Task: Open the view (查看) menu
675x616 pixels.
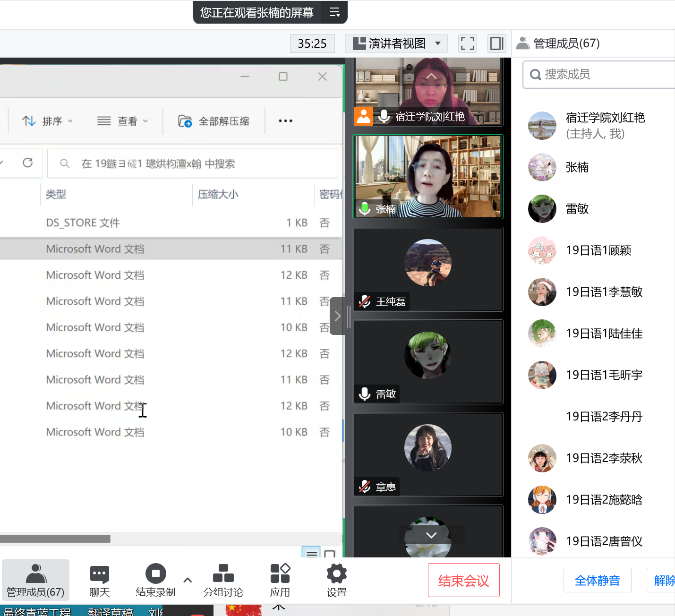Action: tap(122, 121)
